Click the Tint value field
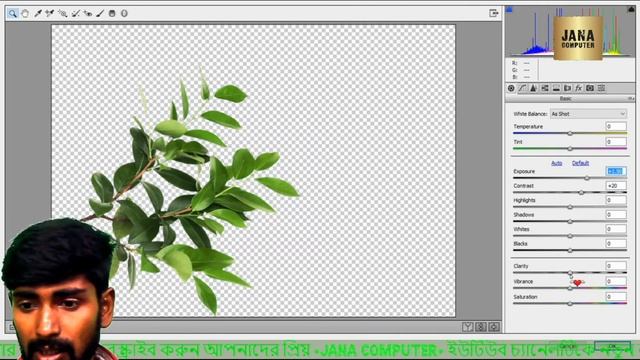The image size is (640, 360). (x=616, y=142)
